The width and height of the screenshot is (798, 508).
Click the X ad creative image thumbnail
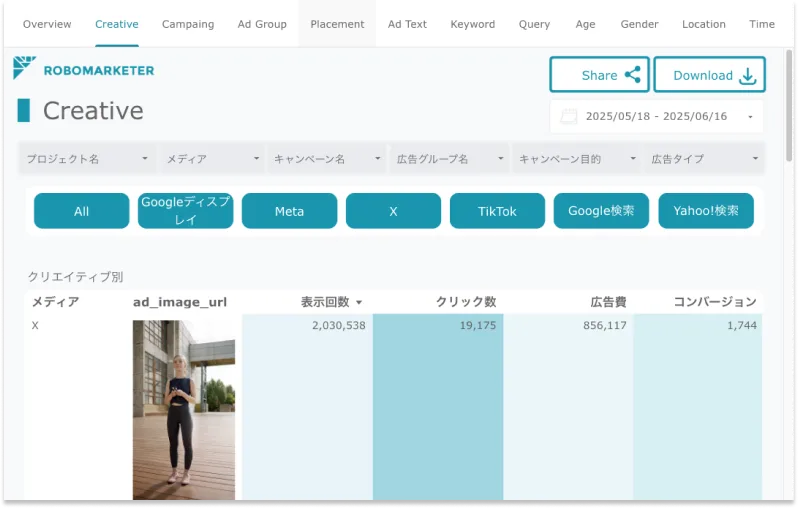coord(183,409)
